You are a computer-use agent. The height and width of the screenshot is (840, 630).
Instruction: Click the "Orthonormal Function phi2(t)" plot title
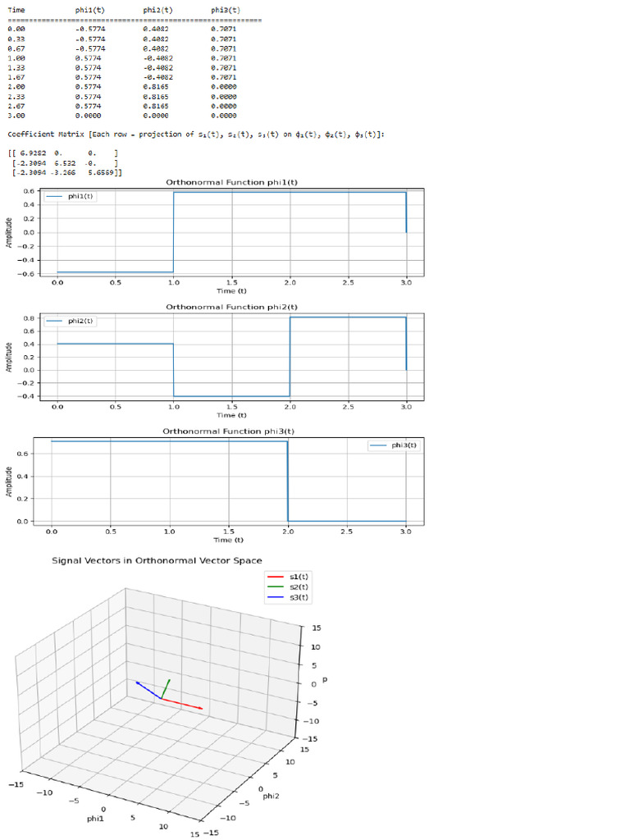[x=231, y=307]
